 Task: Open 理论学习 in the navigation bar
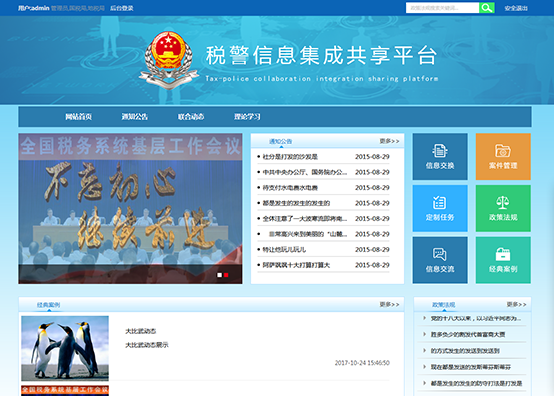point(247,117)
